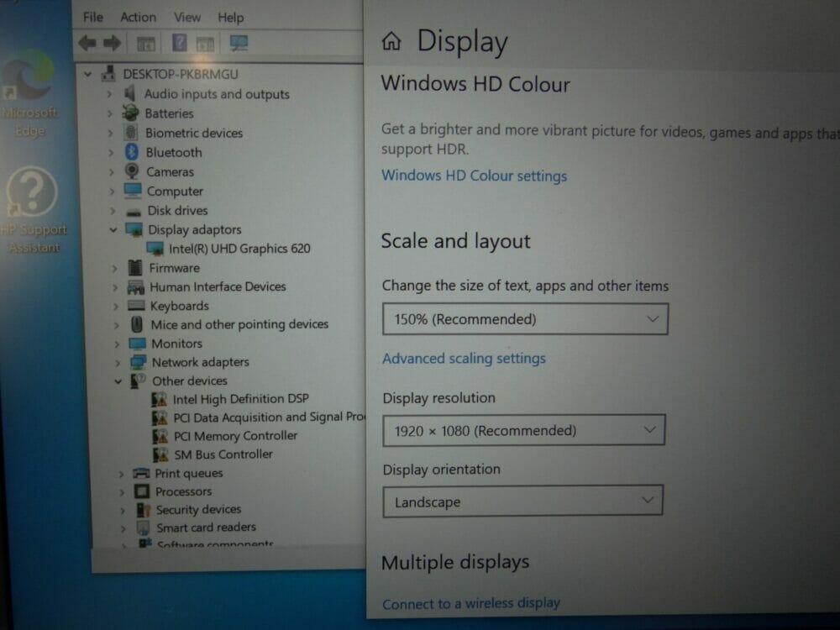The width and height of the screenshot is (840, 630).
Task: Expand the Monitors node
Action: click(117, 344)
